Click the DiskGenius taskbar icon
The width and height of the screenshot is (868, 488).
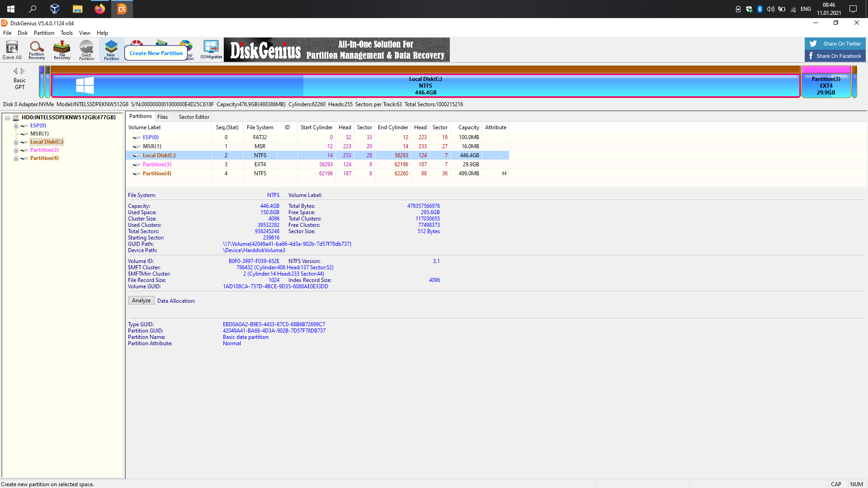(x=122, y=9)
